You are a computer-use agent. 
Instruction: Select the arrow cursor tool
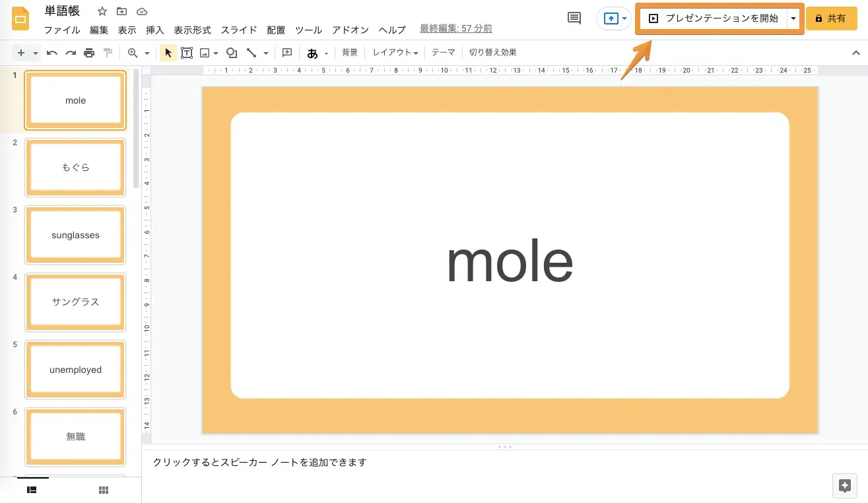click(168, 53)
